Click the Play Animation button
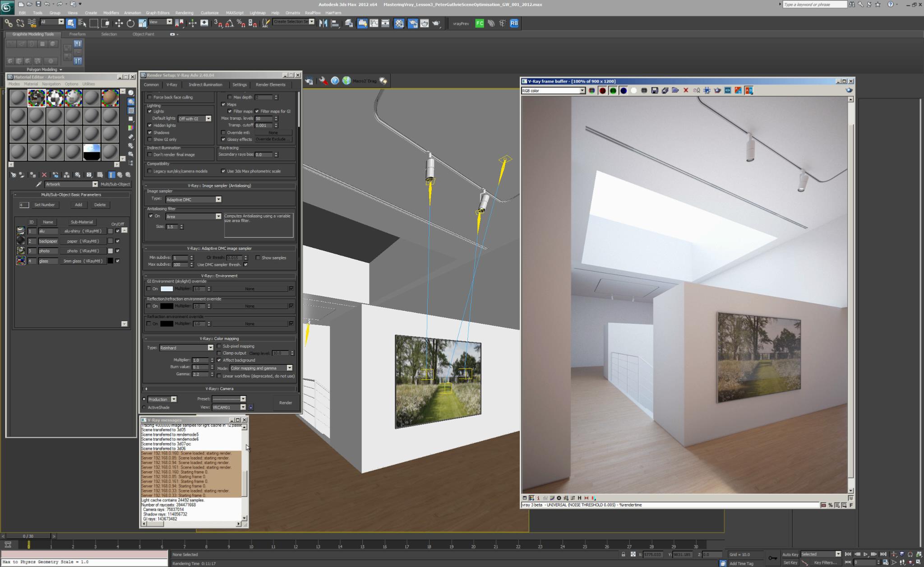The height and width of the screenshot is (567, 924). pos(865,554)
